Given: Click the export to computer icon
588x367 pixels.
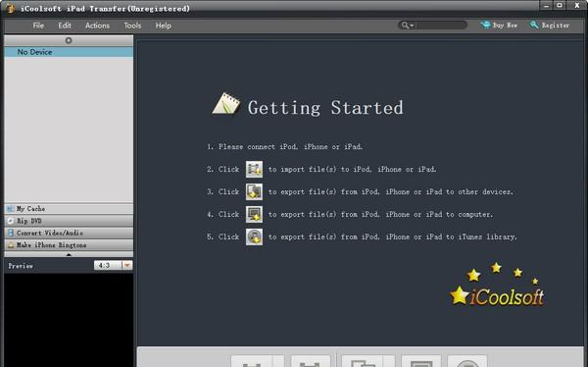Looking at the screenshot, I should tap(254, 214).
